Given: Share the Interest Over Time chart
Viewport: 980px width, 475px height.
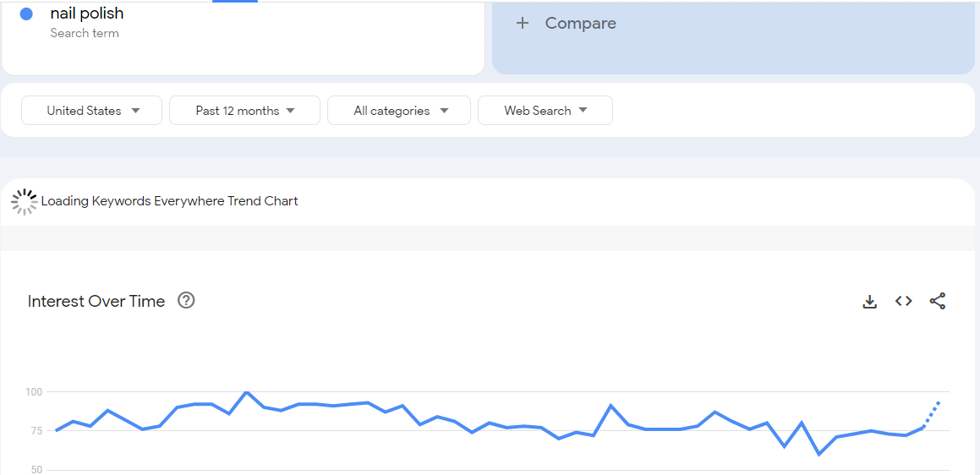Looking at the screenshot, I should pos(938,301).
